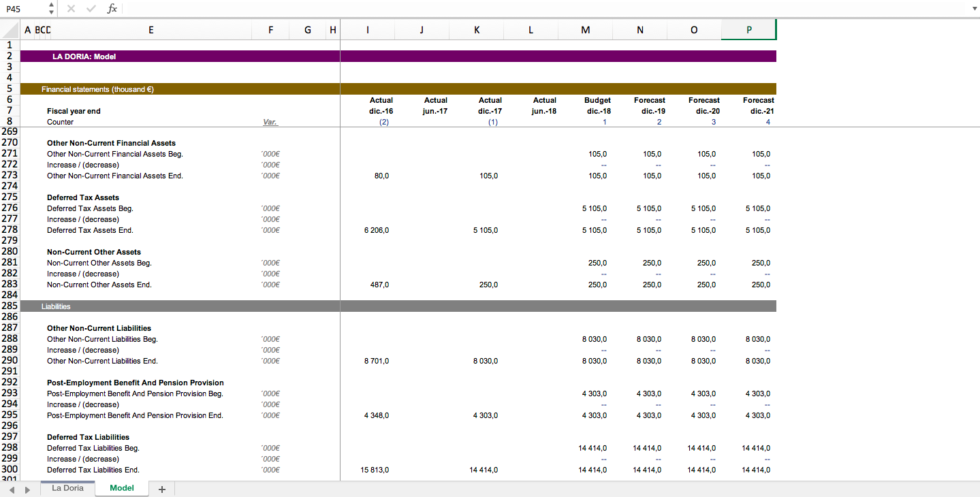Select Other Non-Current Liabilities heading
Viewport: 980px width, 497px height.
99,328
